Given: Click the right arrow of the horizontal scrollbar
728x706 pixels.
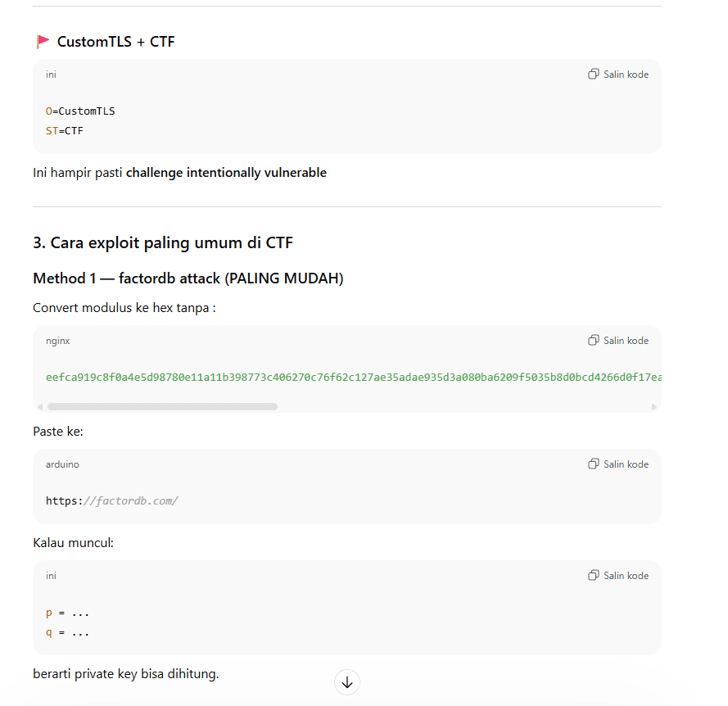Looking at the screenshot, I should 654,406.
